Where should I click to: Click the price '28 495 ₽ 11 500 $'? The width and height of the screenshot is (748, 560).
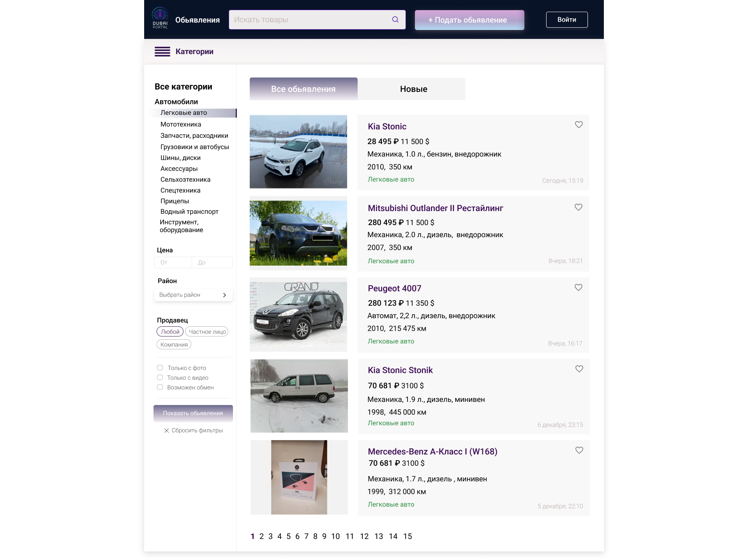(x=398, y=141)
